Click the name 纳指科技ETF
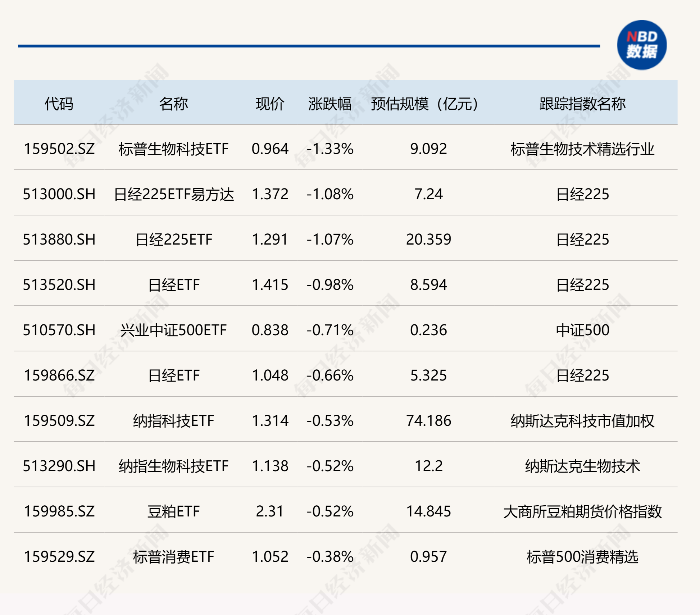The height and width of the screenshot is (615, 700). tap(174, 421)
